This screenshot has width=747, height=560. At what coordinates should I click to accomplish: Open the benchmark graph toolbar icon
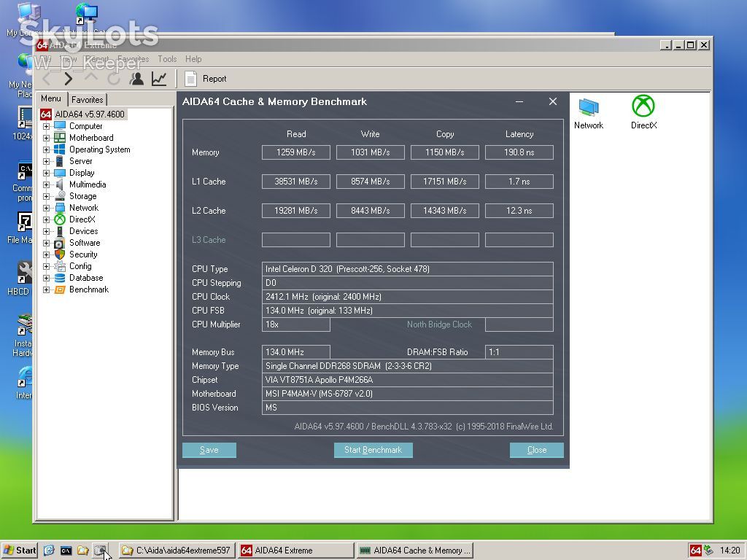coord(159,79)
